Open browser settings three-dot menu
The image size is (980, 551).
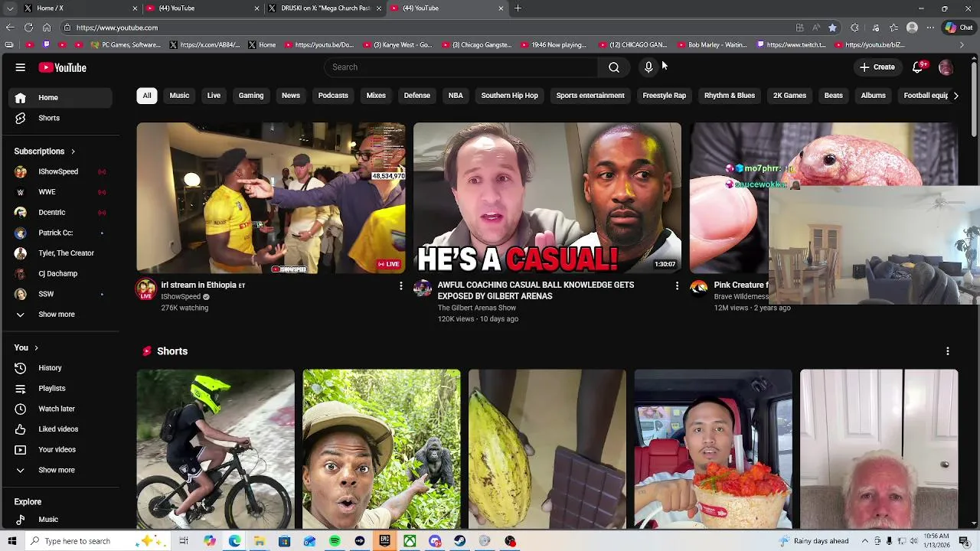pos(930,28)
